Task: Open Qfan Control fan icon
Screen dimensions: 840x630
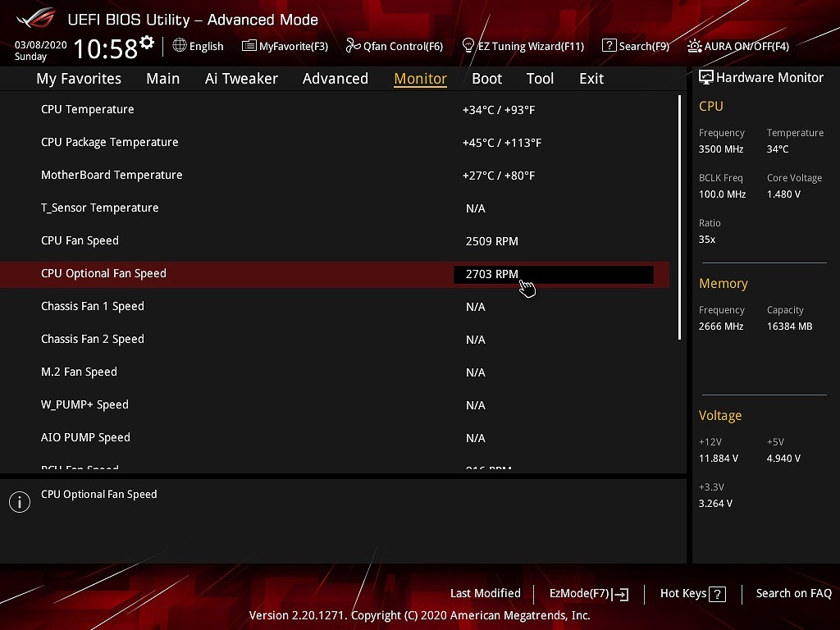Action: (353, 46)
